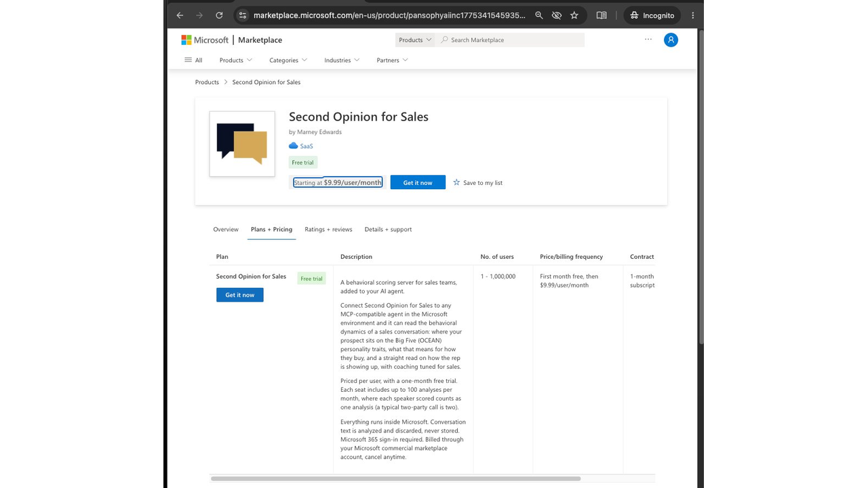Click Get it now in the plan table
The width and height of the screenshot is (868, 488).
tap(240, 295)
